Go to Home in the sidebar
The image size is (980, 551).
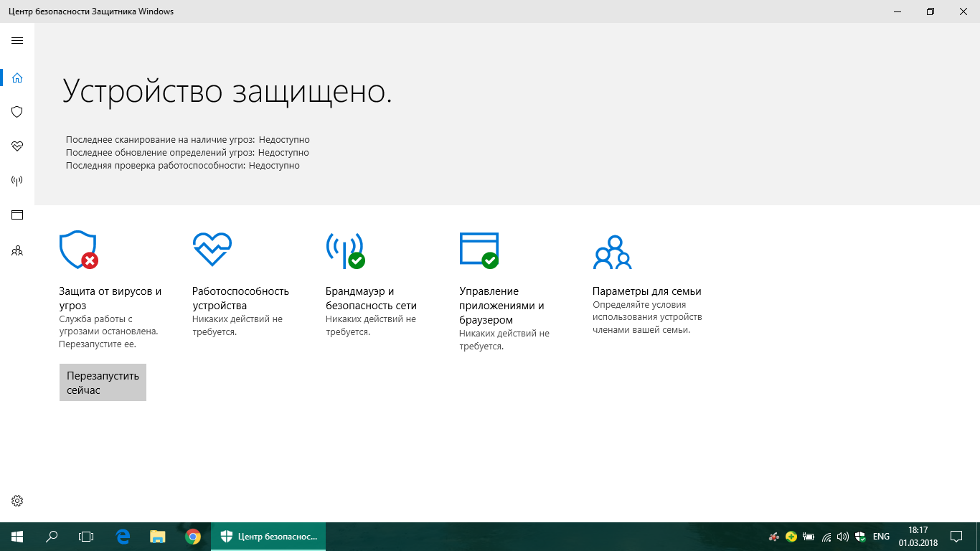(x=17, y=77)
